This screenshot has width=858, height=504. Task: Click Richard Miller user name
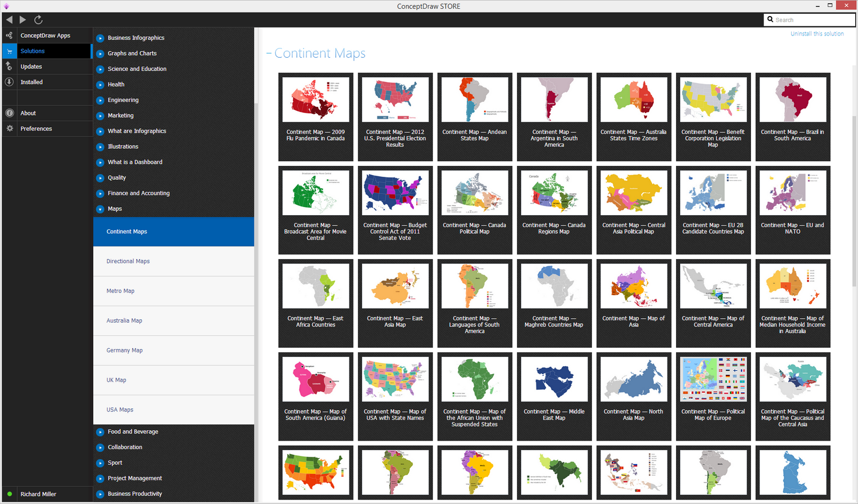click(38, 494)
